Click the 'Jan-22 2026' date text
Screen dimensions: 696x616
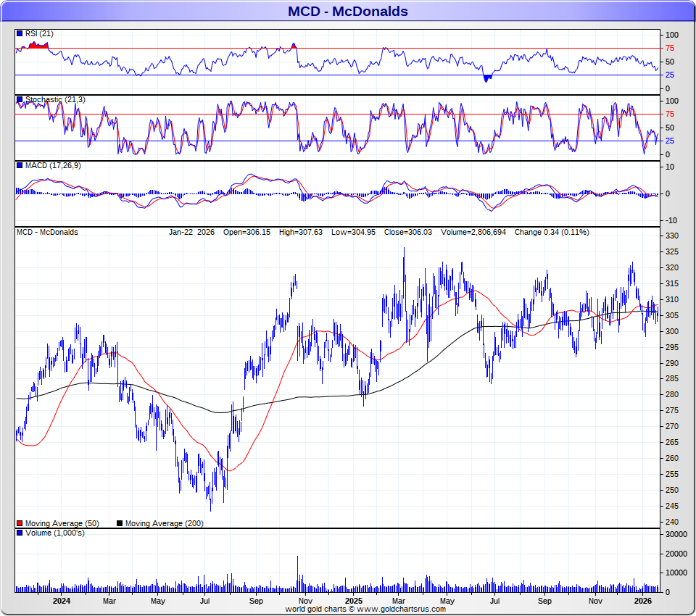pos(191,232)
